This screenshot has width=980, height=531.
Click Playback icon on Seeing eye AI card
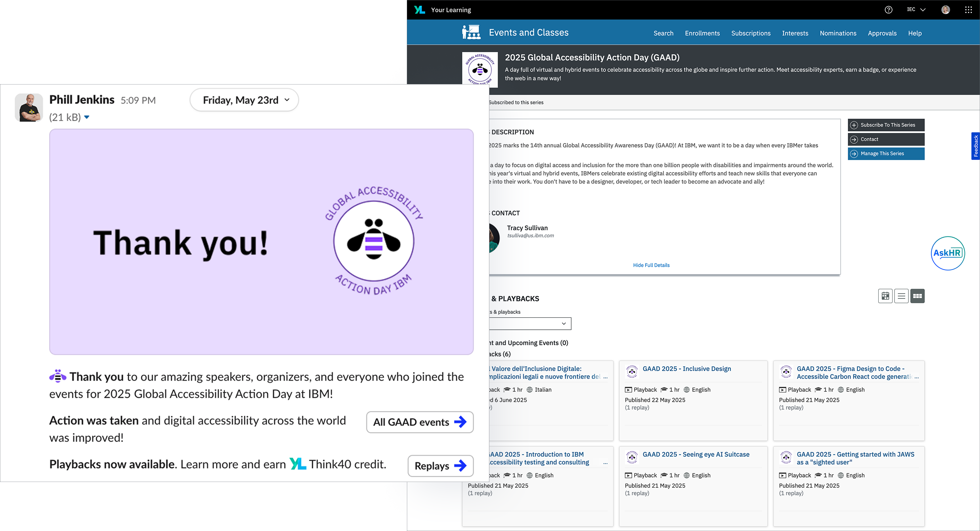[x=628, y=475]
